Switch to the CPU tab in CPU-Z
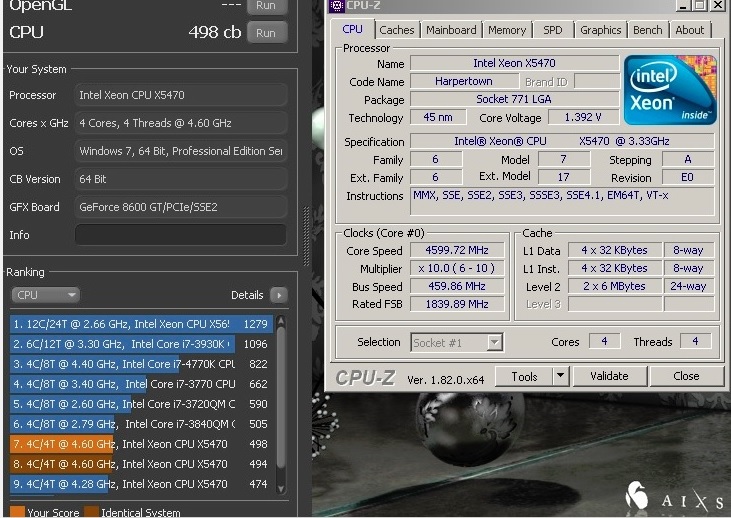 [352, 29]
